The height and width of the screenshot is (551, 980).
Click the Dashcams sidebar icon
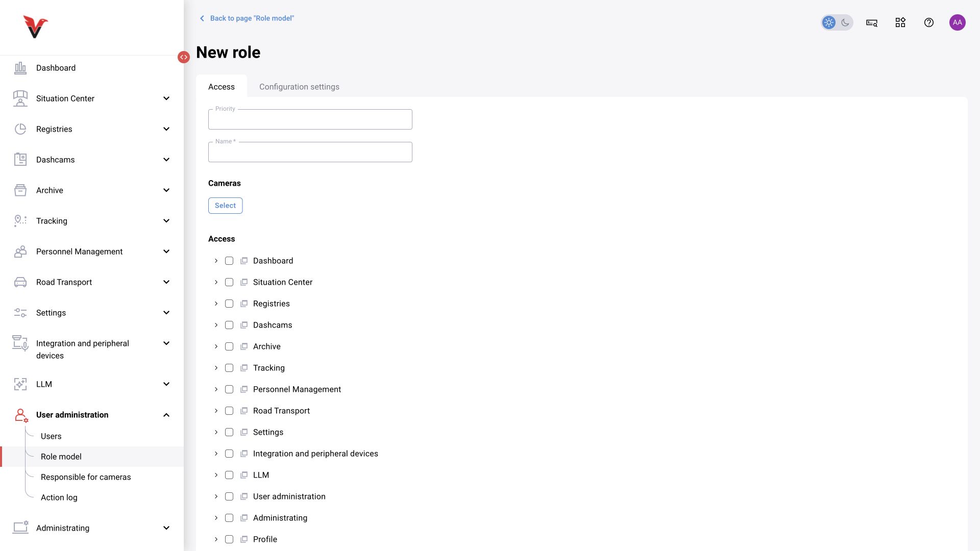(x=20, y=160)
